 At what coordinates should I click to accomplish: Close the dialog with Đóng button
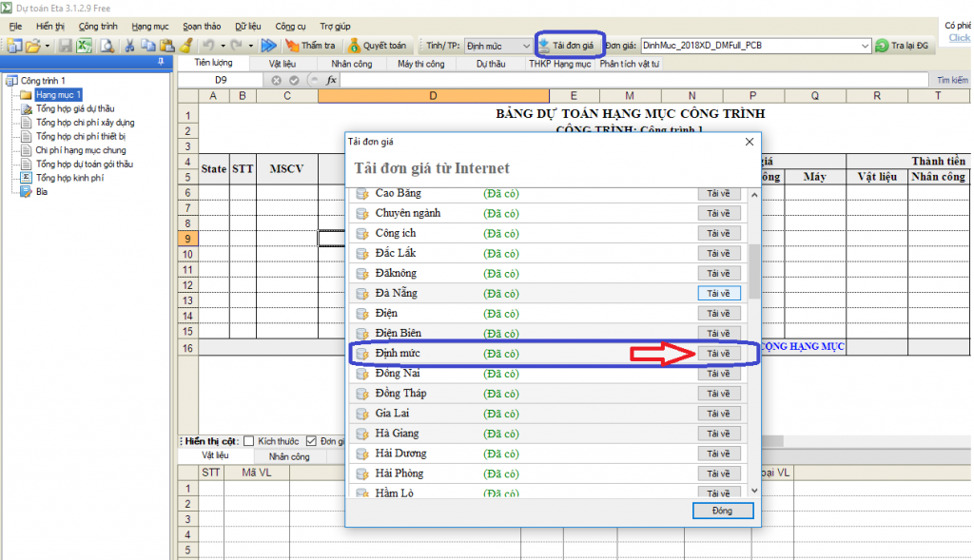[x=723, y=511]
